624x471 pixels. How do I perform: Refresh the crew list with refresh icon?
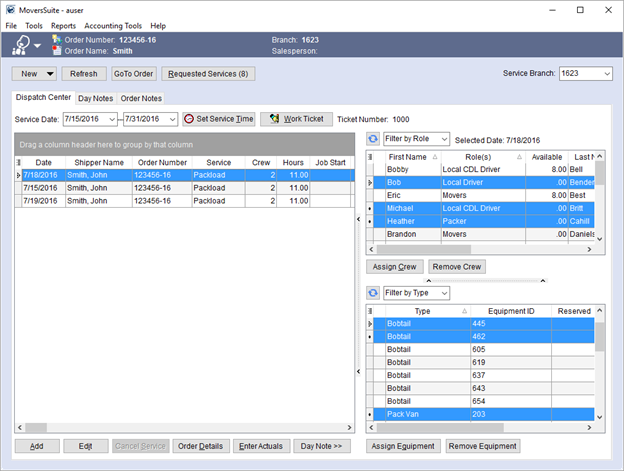click(374, 140)
